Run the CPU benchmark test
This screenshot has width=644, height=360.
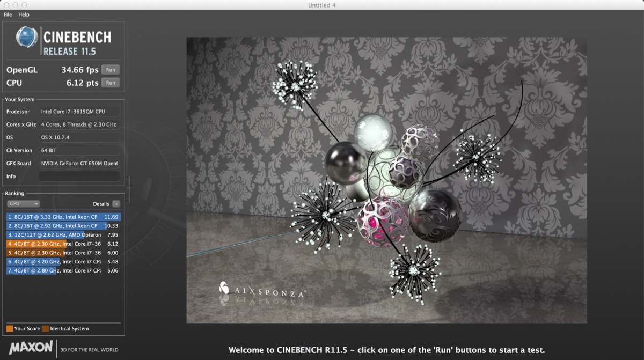coord(111,83)
